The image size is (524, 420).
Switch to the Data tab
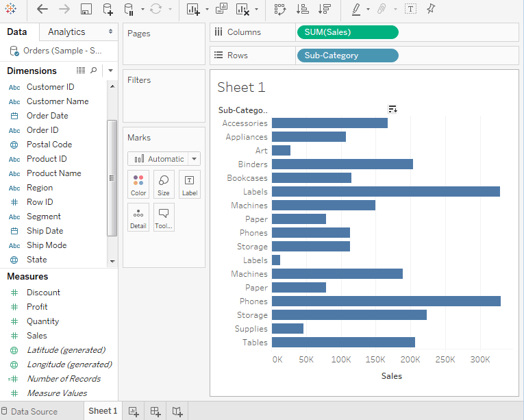(x=17, y=32)
